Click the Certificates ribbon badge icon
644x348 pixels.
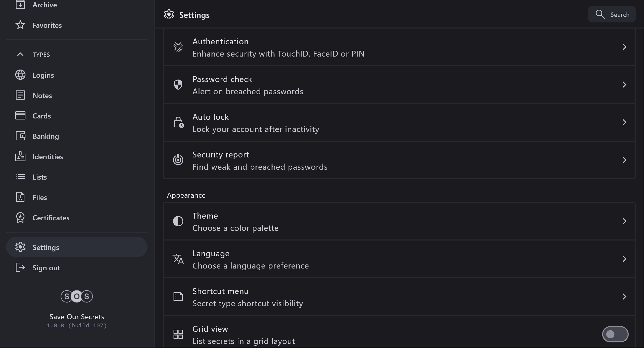pos(20,218)
